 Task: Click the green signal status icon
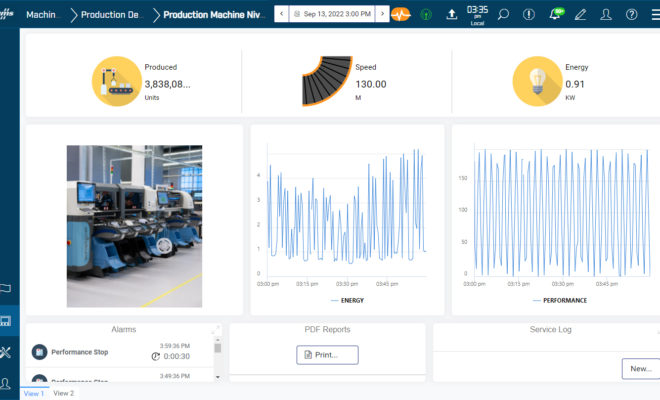pos(426,15)
